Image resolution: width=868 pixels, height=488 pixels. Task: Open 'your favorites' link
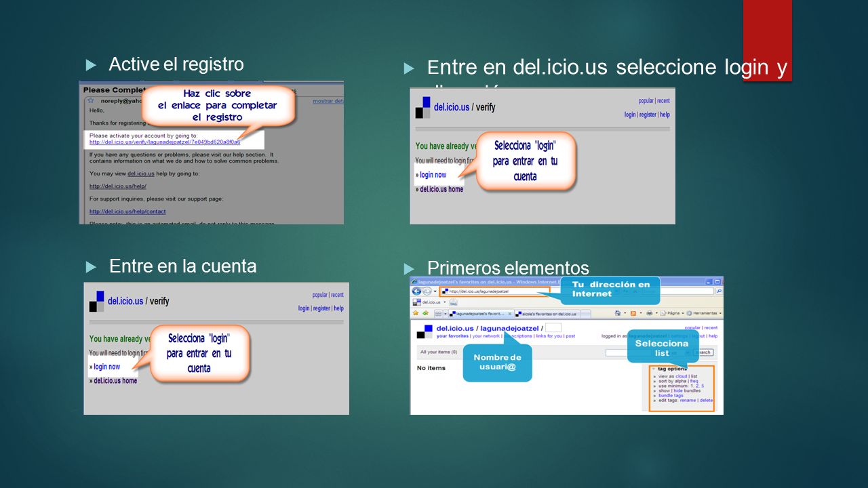[452, 336]
